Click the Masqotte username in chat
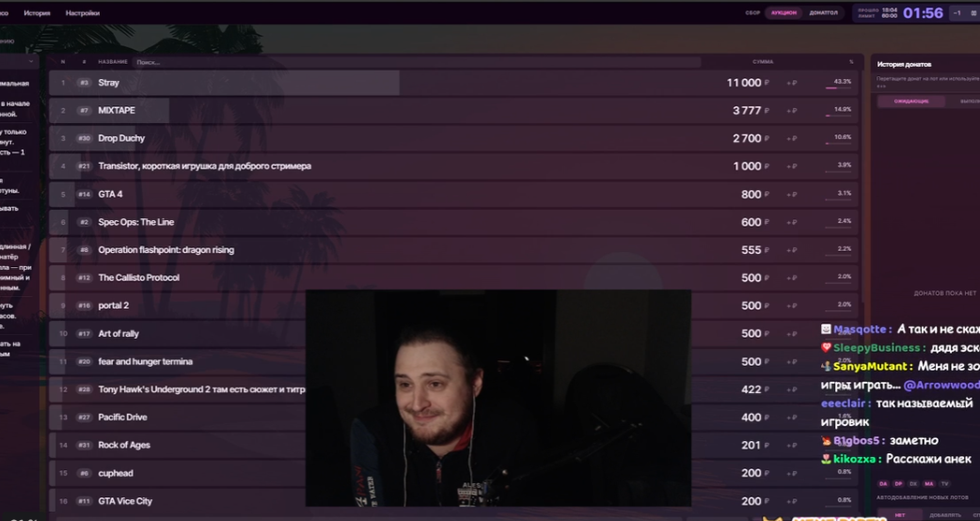 (860, 329)
